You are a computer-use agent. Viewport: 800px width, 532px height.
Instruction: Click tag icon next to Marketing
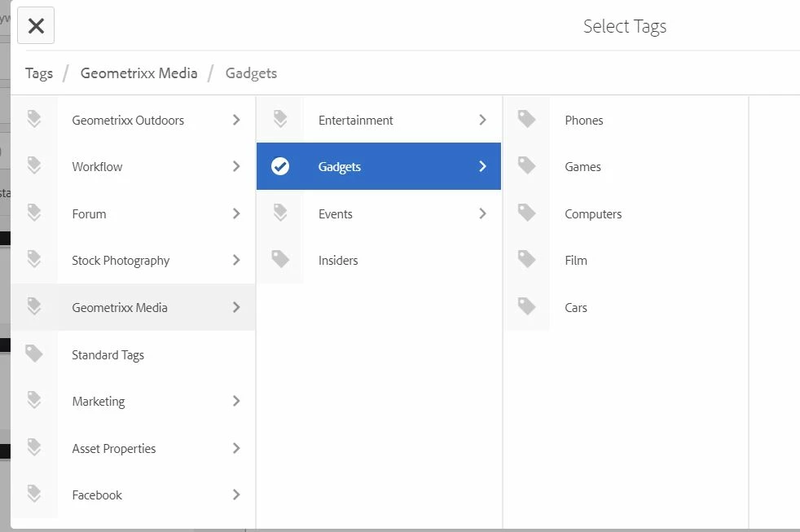[x=34, y=400]
